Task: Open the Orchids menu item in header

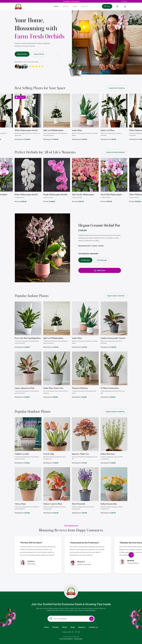Action: click(66, 6)
